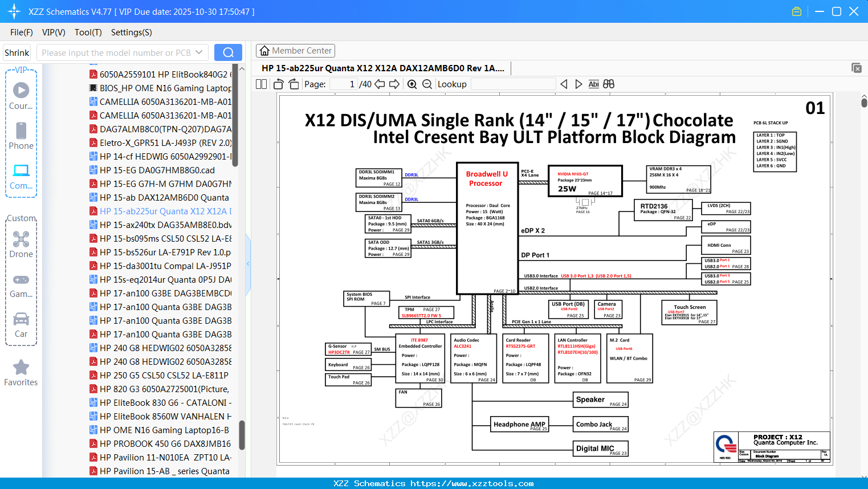Image resolution: width=868 pixels, height=489 pixels.
Task: Open HP 15-bs095ms CSL50 CSL52 file
Action: [161, 239]
